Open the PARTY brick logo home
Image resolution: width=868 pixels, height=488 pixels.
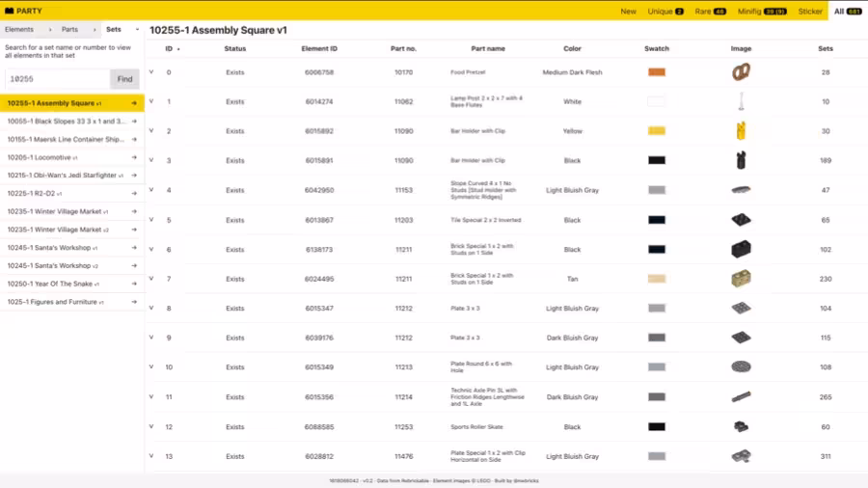coord(23,11)
